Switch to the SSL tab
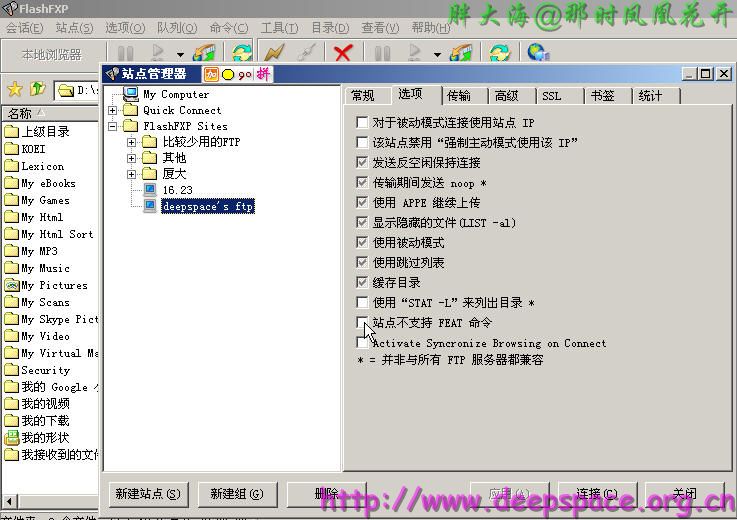 [x=552, y=96]
